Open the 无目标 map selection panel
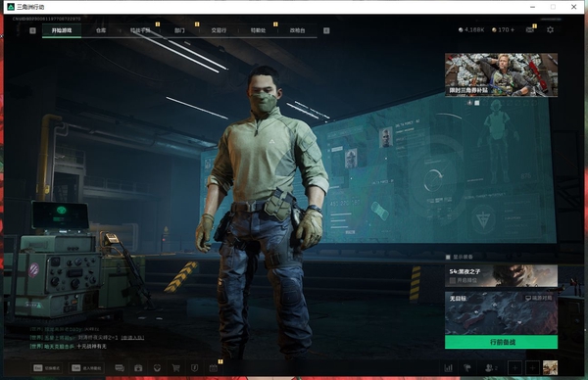The width and height of the screenshot is (588, 380). coord(501,313)
